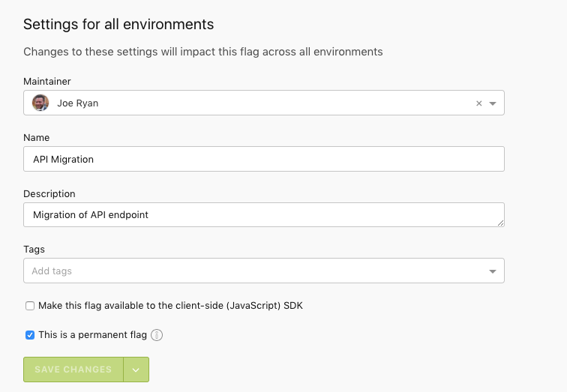Click the 'This is a permanent flag' label

tap(92, 335)
